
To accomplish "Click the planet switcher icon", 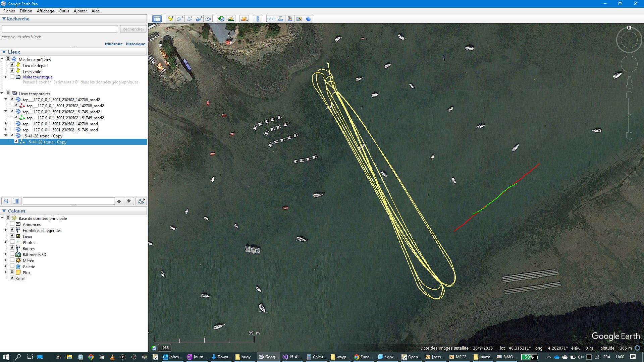I will point(244,19).
